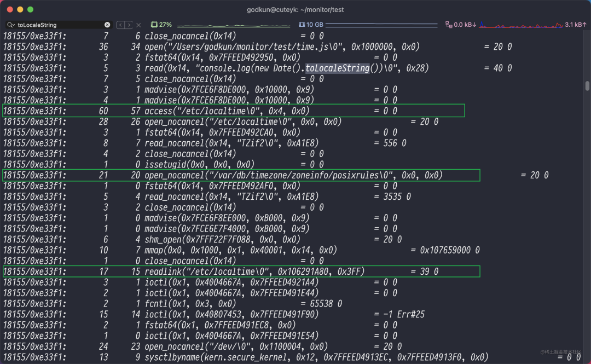Click the window title godkun@cuteyk

[x=296, y=9]
